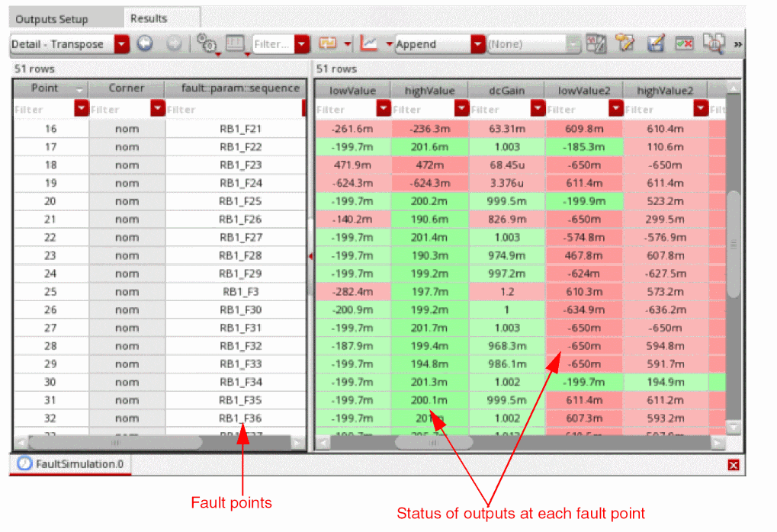Sort by the dcGain column header
This screenshot has height=532, width=777.
(506, 90)
